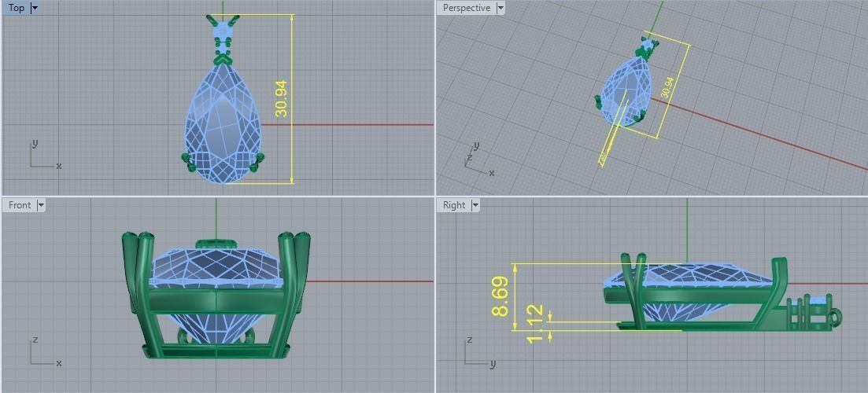This screenshot has width=868, height=393.
Task: Open the Right viewport dropdown arrow
Action: click(x=475, y=205)
